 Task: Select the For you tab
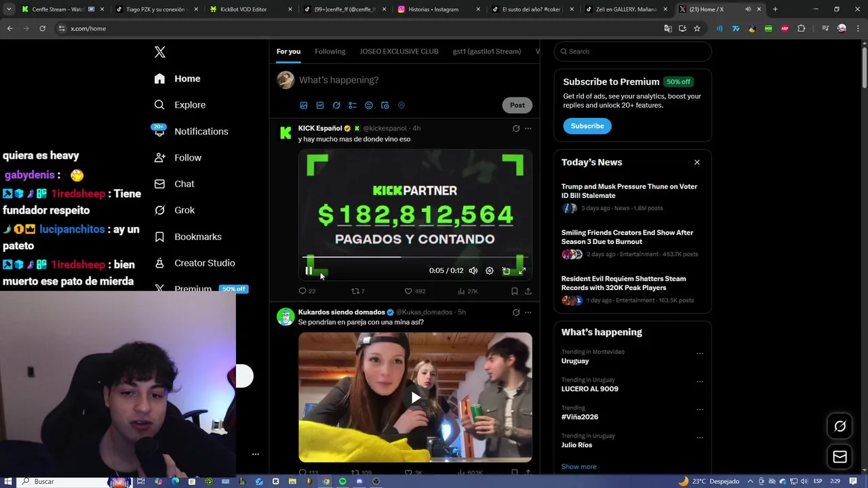[x=288, y=52]
